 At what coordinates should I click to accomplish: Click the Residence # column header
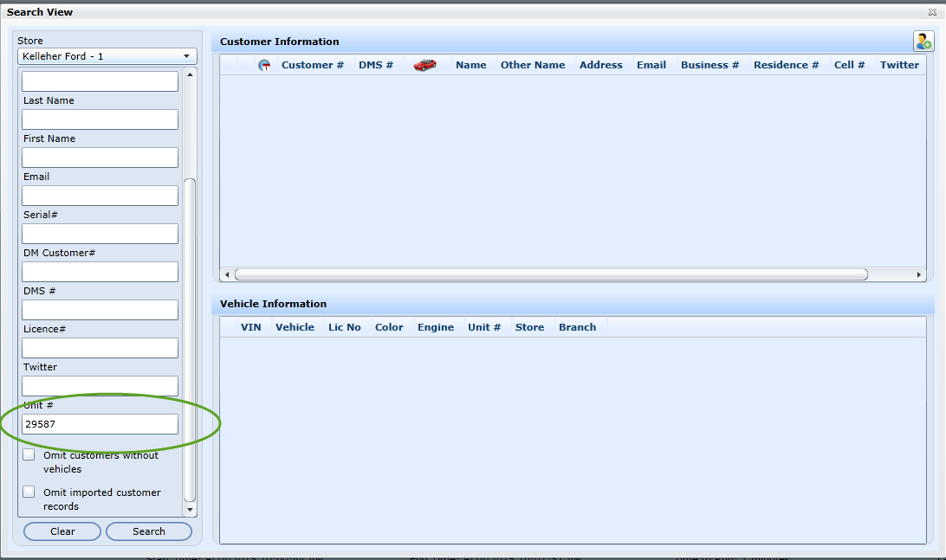click(x=786, y=65)
